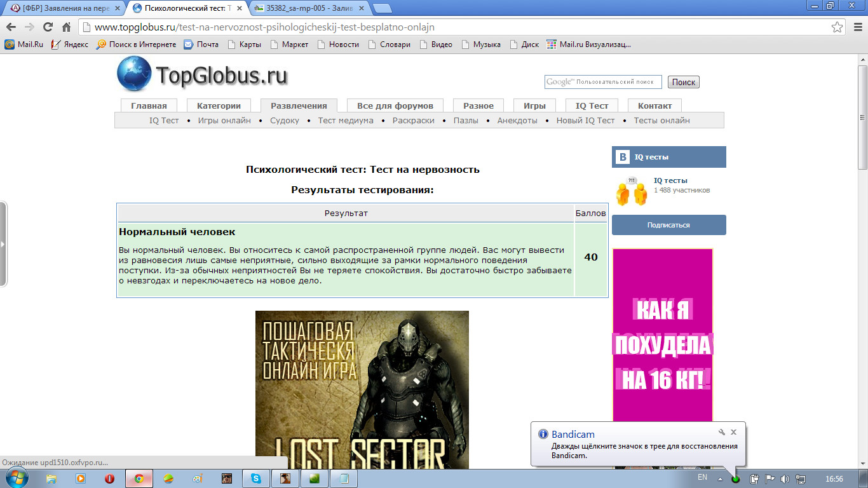Screen dimensions: 868x488
Task: Open the Словари bookmark
Action: tap(389, 44)
